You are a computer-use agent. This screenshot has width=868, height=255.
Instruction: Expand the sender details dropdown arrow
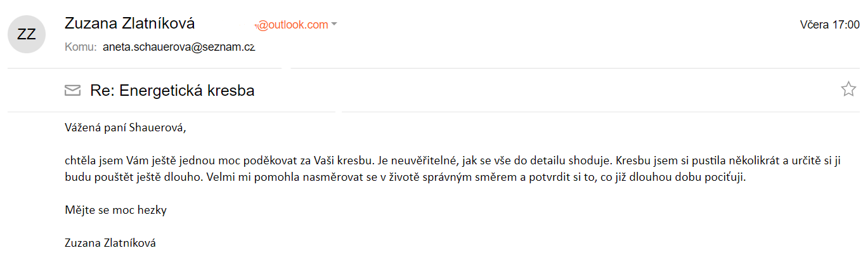click(x=334, y=25)
